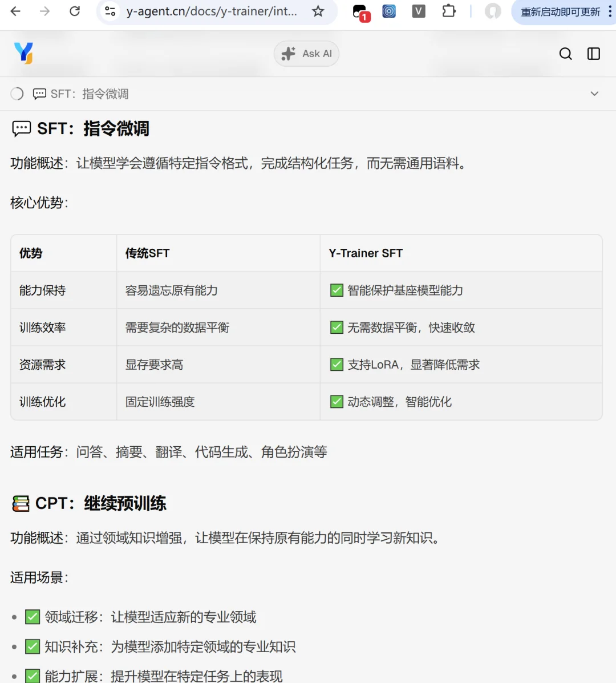Select the circle next to the SFT breadcrumb
The image size is (616, 683).
click(17, 93)
